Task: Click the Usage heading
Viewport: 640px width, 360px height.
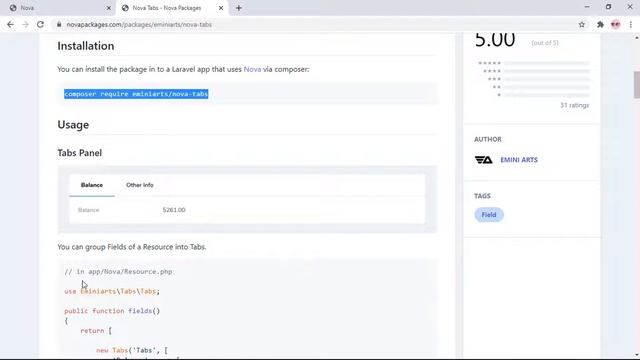Action: tap(73, 124)
